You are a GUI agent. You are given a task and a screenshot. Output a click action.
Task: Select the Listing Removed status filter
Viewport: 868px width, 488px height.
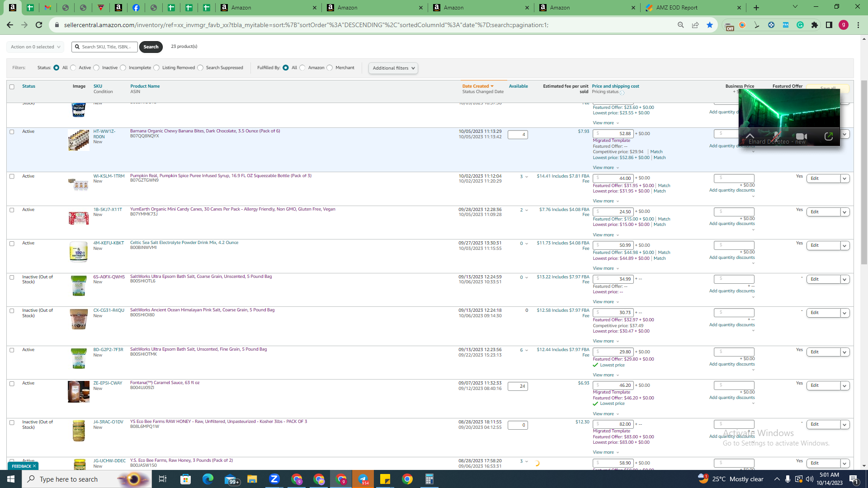(156, 68)
